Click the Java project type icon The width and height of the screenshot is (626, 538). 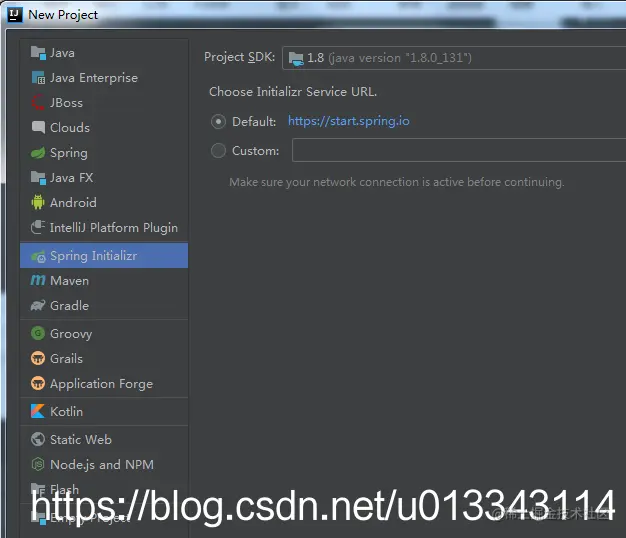tap(38, 53)
